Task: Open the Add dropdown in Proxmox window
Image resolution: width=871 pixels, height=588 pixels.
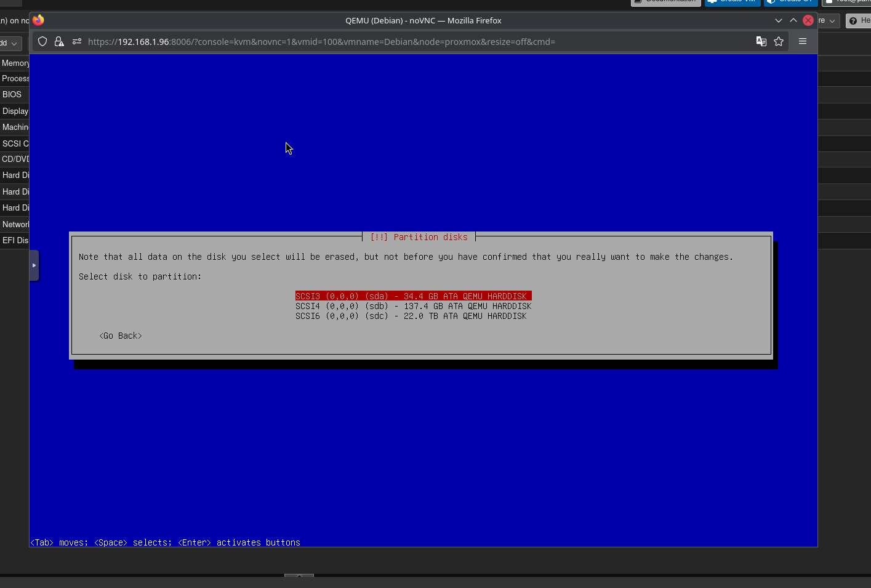Action: coord(10,43)
